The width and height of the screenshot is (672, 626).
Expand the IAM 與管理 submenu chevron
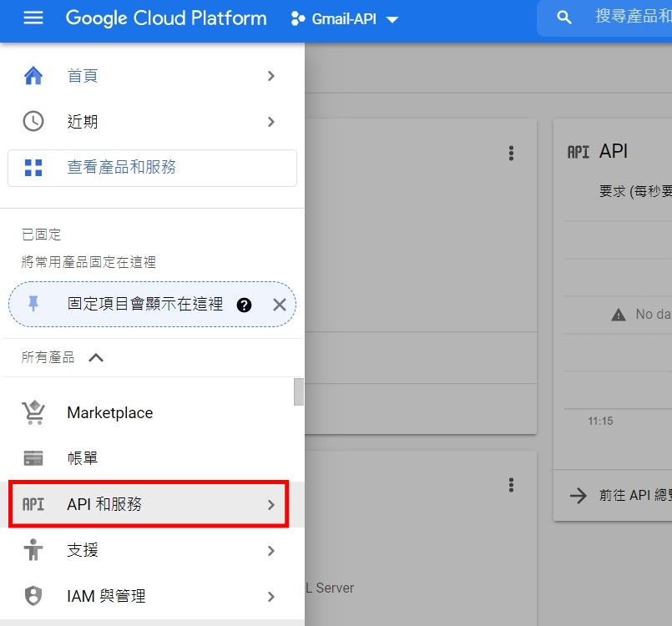point(270,597)
